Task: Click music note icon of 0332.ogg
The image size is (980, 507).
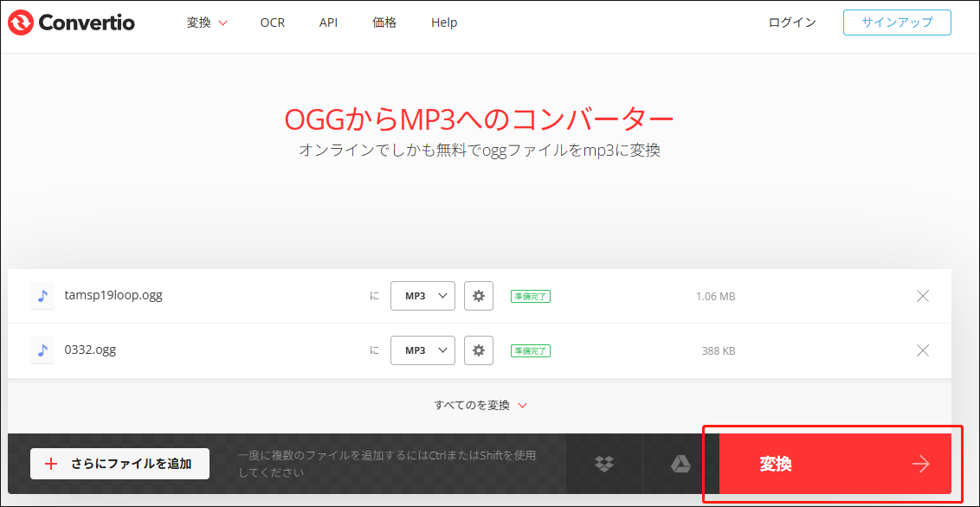Action: pyautogui.click(x=42, y=350)
